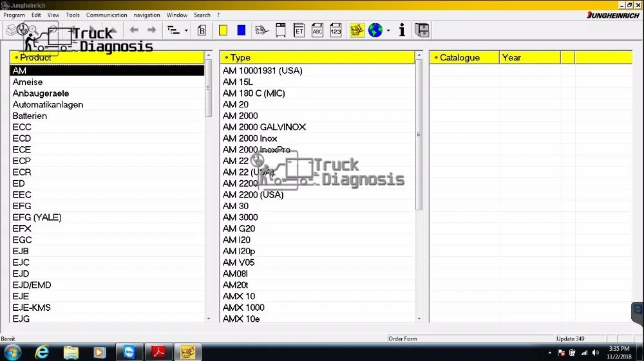Click the back arrow navigation icon
Viewport: 644px width, 361px height.
[134, 30]
